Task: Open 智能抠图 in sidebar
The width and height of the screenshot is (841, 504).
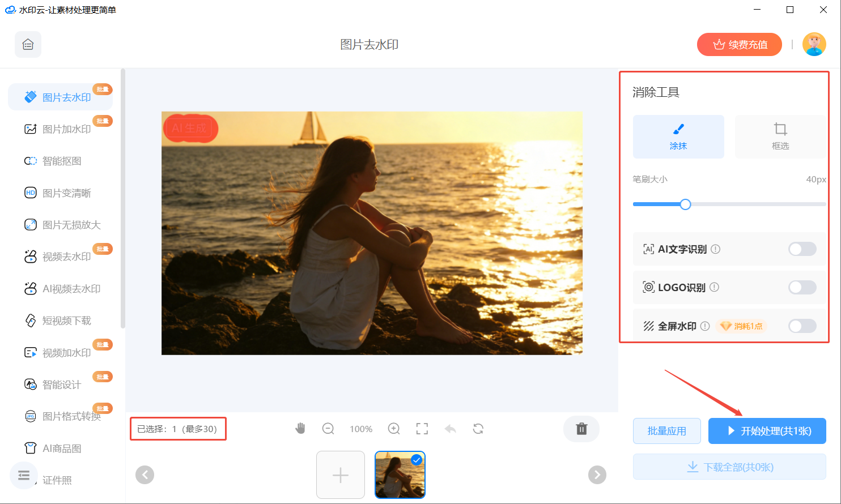Action: (62, 161)
